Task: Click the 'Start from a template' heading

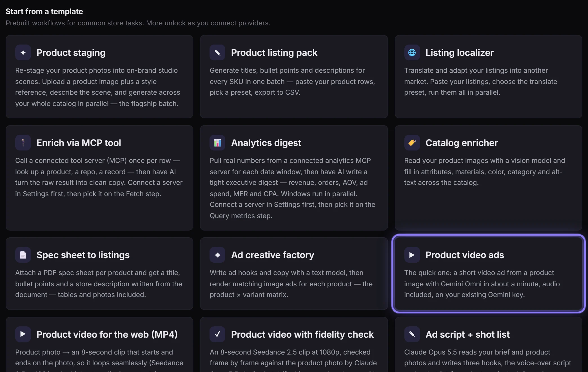Action: (x=44, y=11)
